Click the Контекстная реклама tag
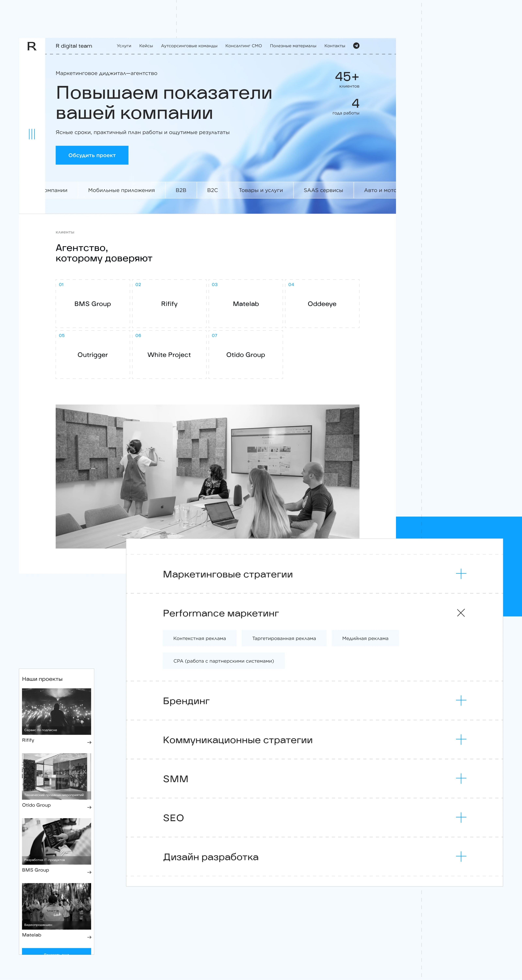The height and width of the screenshot is (980, 522). (199, 638)
